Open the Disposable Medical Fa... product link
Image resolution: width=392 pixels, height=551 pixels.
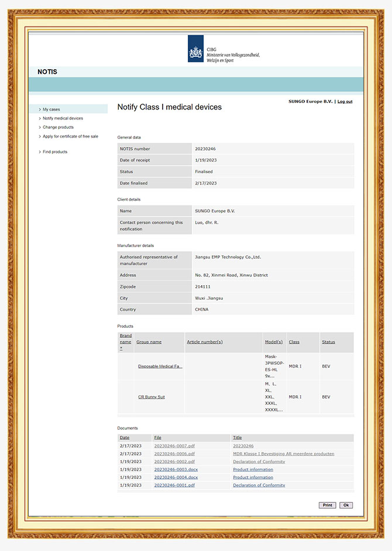coord(160,367)
